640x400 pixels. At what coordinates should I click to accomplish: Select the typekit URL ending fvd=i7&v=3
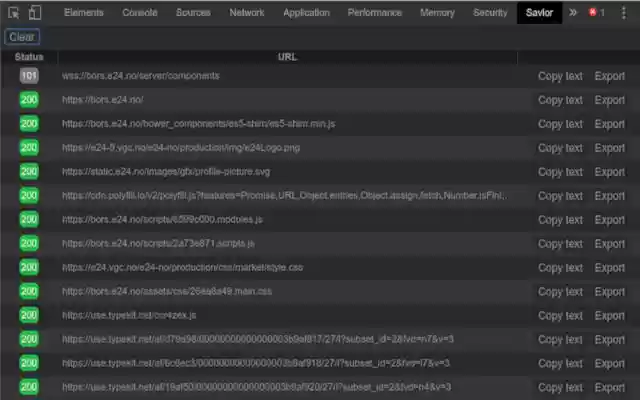click(x=256, y=363)
